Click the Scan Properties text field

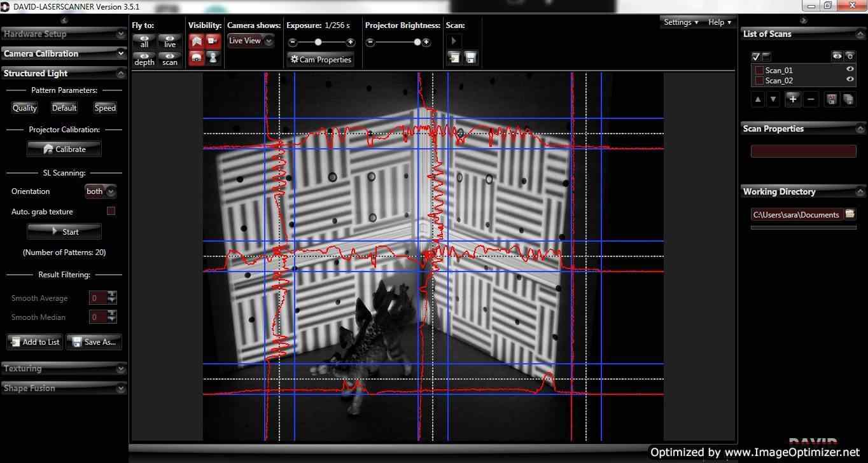tap(804, 151)
